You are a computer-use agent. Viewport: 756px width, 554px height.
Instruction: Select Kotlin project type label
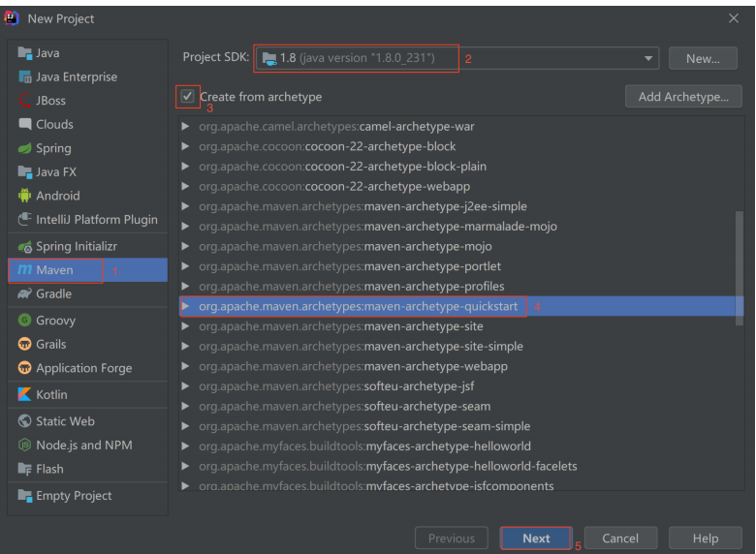coord(51,394)
